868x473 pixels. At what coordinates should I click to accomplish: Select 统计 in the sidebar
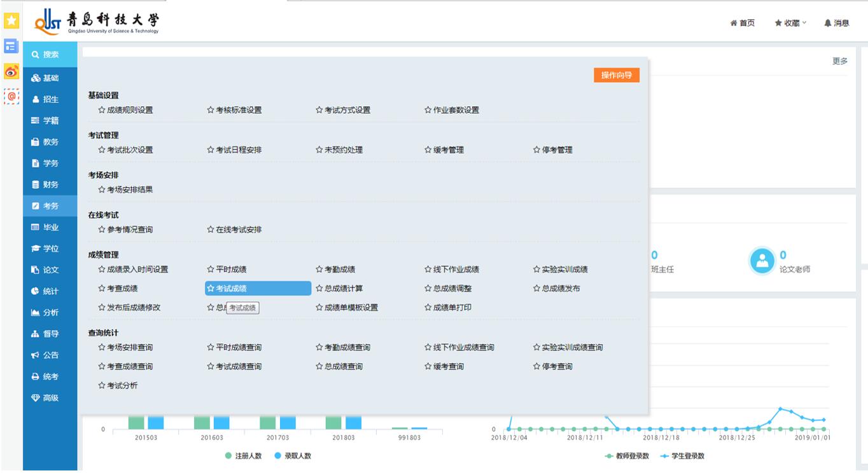tap(50, 291)
